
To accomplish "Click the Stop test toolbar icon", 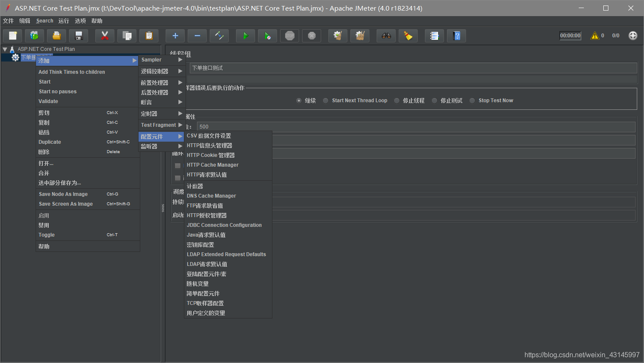I will (x=290, y=36).
